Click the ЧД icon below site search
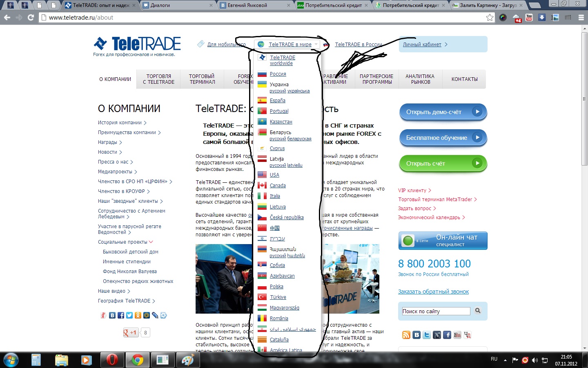This screenshot has height=368, width=588. point(468,335)
